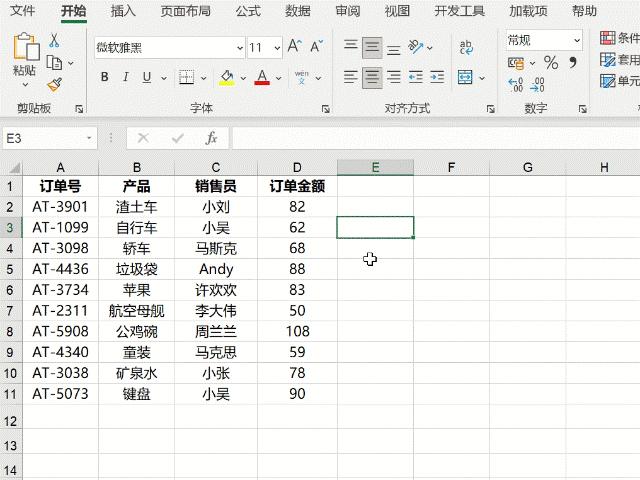Align text right
This screenshot has width=640, height=480.
(x=393, y=77)
